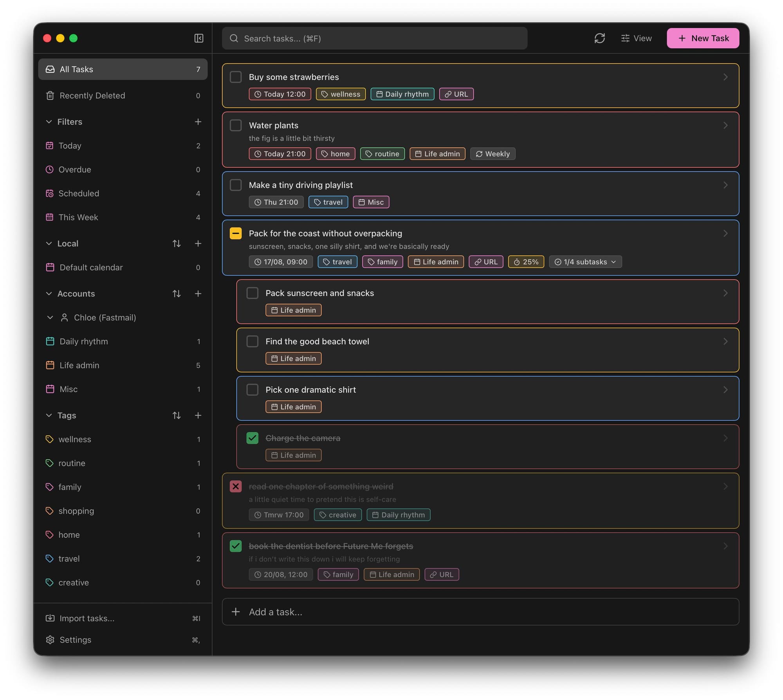Check off Find the good beach towel
The height and width of the screenshot is (700, 783).
pos(253,341)
